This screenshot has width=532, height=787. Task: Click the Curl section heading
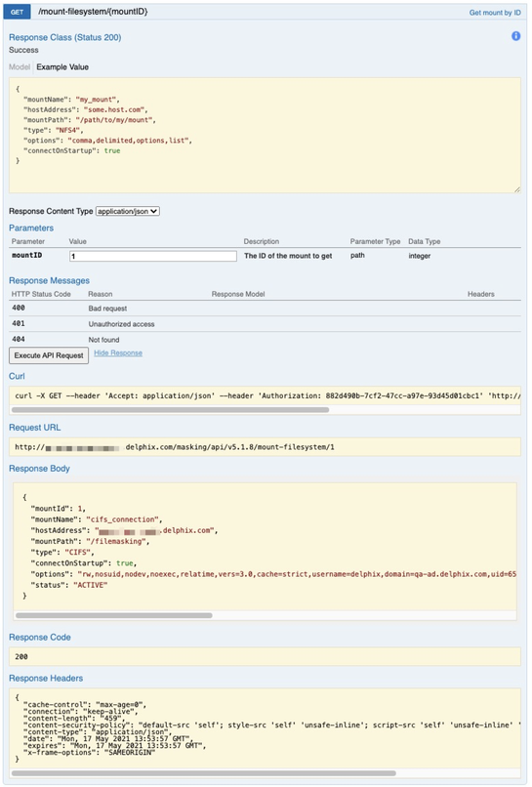point(17,376)
